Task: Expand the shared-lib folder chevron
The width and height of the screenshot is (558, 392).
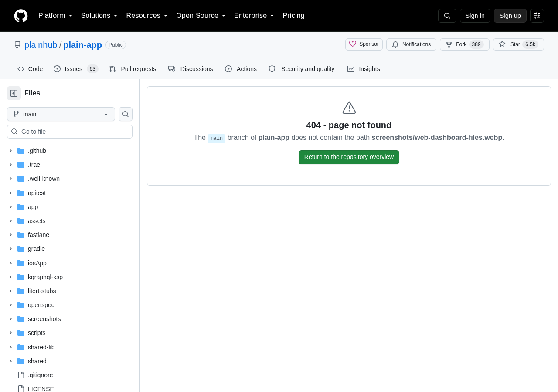Action: tap(10, 347)
